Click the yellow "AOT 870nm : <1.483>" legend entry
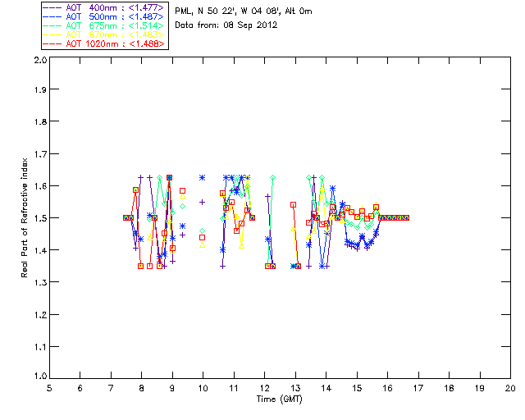 click(104, 34)
